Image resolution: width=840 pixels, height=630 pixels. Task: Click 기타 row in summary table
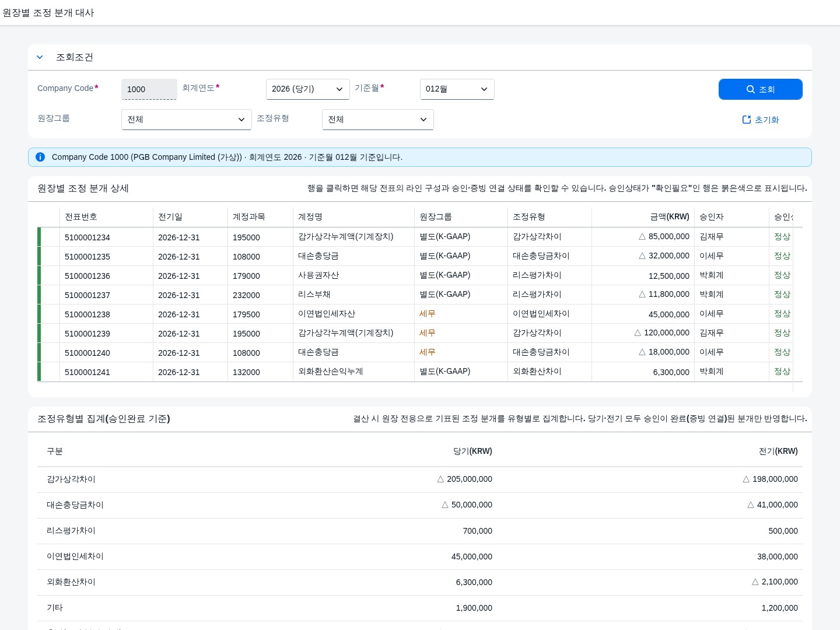(x=420, y=608)
